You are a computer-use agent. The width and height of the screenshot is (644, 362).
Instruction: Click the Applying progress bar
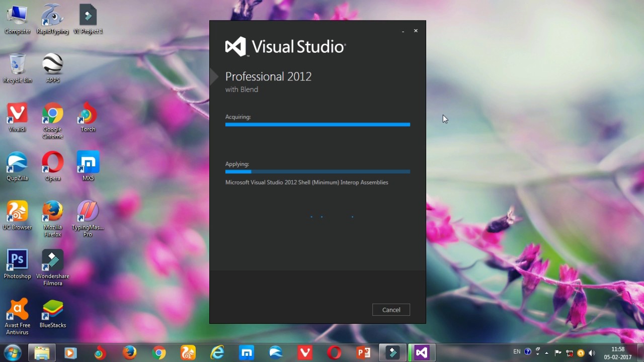pyautogui.click(x=317, y=171)
